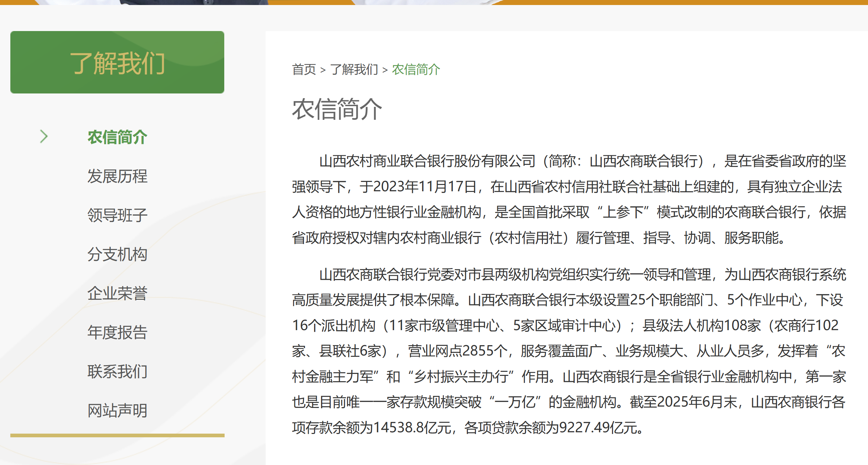Open the 分支机构 page

pos(117,254)
